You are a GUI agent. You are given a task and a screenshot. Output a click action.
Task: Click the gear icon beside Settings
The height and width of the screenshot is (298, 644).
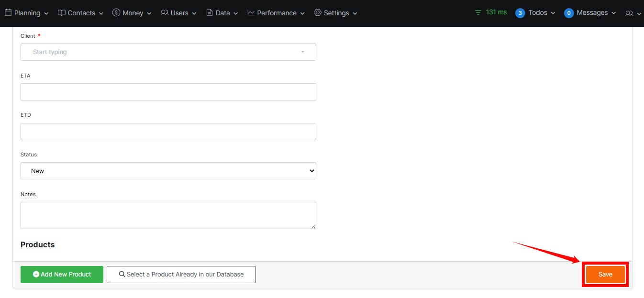(318, 13)
